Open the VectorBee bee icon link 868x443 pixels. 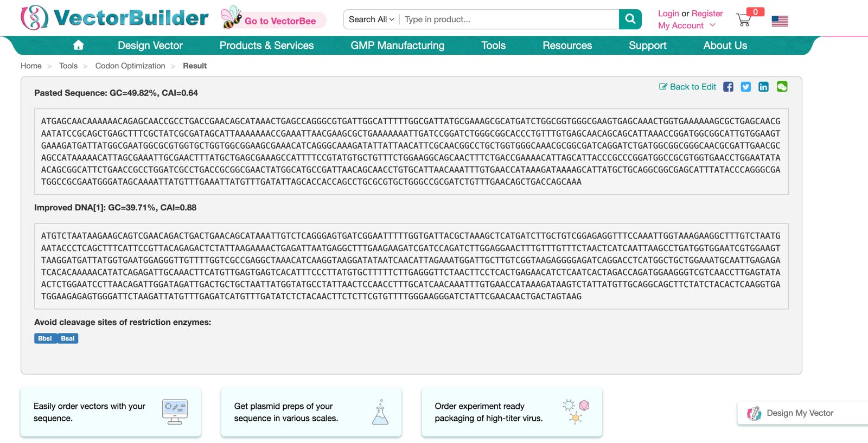[231, 17]
